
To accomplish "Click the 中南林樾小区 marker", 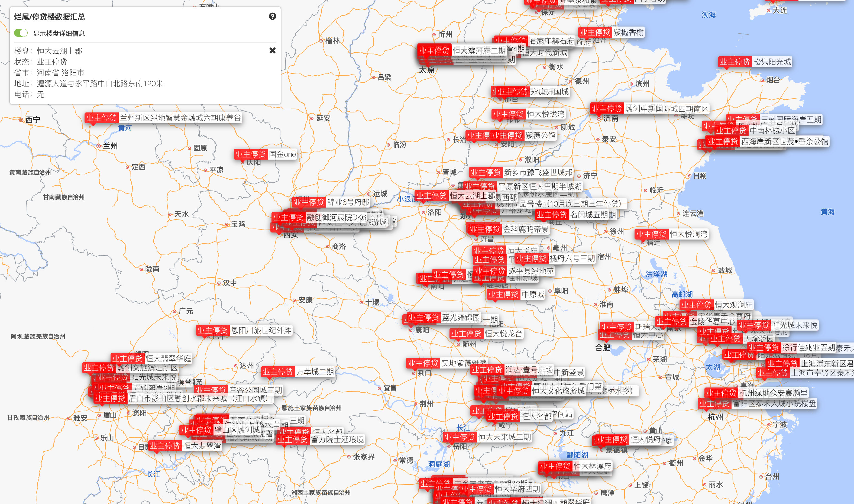I will click(x=755, y=130).
